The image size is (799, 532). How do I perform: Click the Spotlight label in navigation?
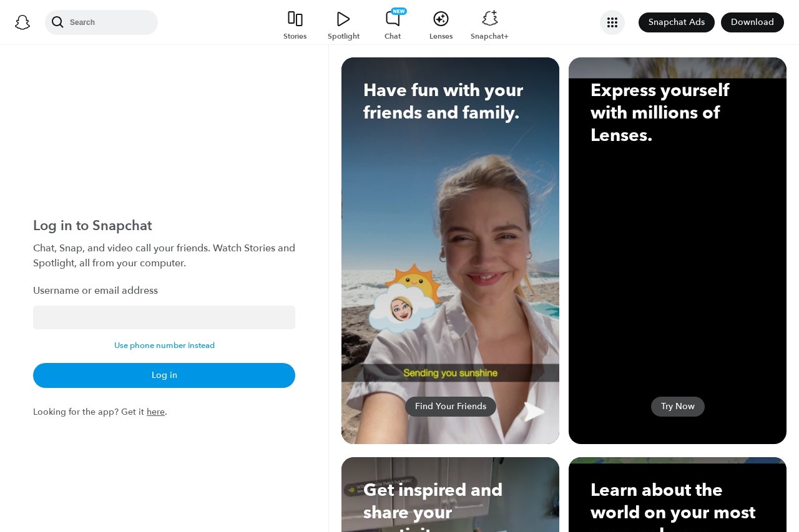click(x=343, y=36)
